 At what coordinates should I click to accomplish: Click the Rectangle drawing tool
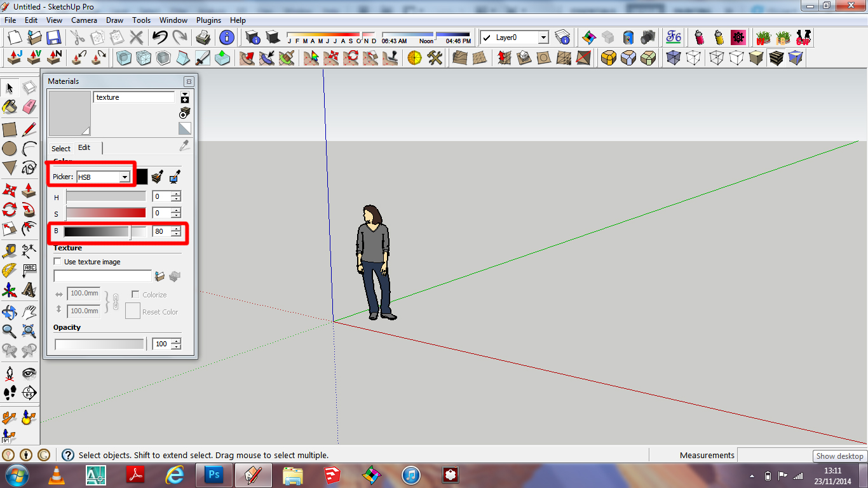click(x=10, y=130)
